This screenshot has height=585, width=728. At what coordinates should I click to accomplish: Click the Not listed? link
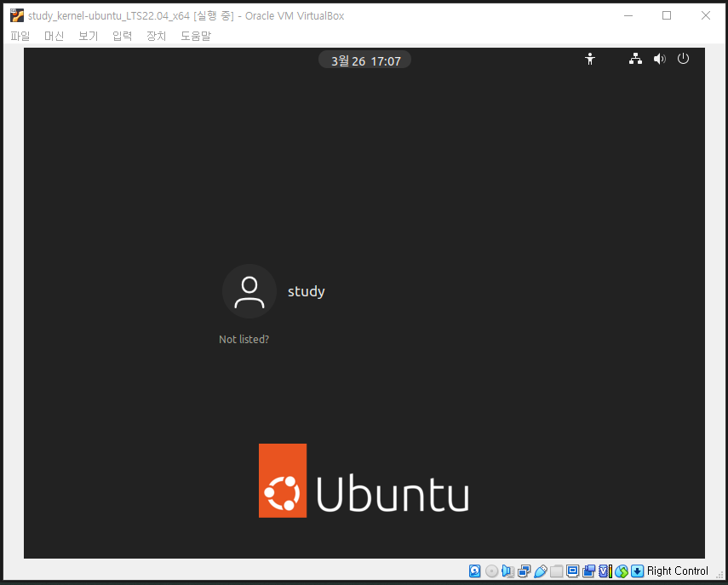pos(244,339)
